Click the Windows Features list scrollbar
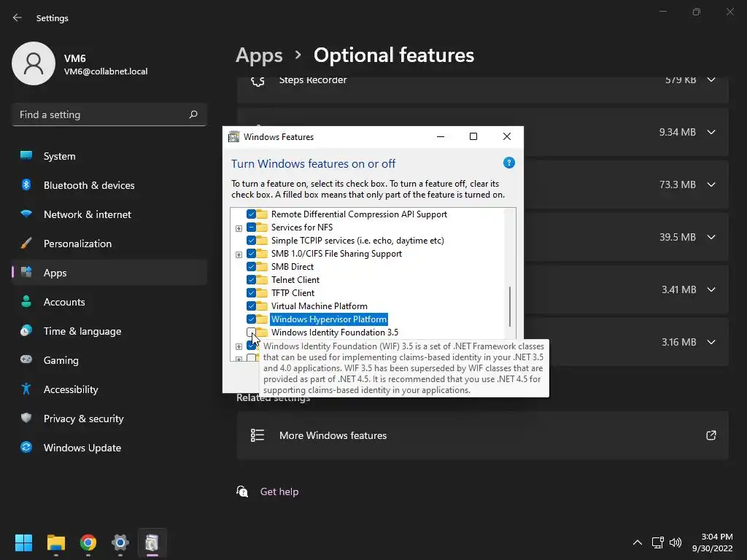Viewport: 747px width, 560px height. point(510,306)
